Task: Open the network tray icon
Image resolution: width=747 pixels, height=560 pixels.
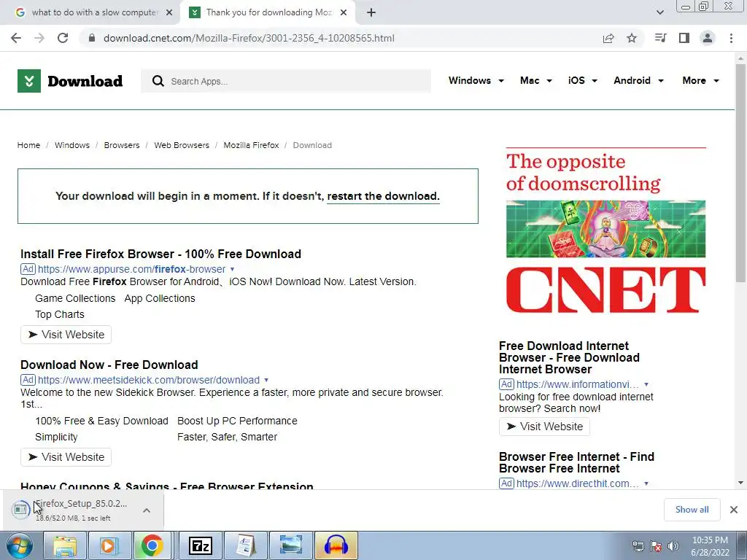Action: pyautogui.click(x=638, y=545)
